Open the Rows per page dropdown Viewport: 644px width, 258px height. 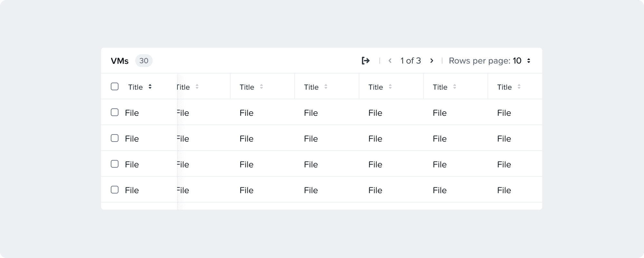pyautogui.click(x=528, y=61)
